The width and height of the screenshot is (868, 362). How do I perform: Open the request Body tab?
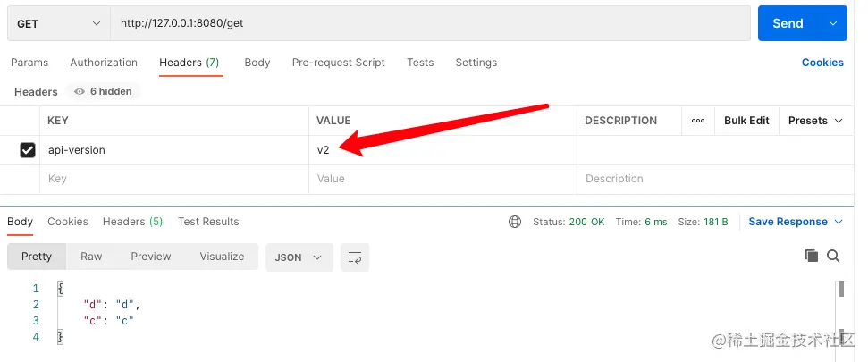click(257, 63)
